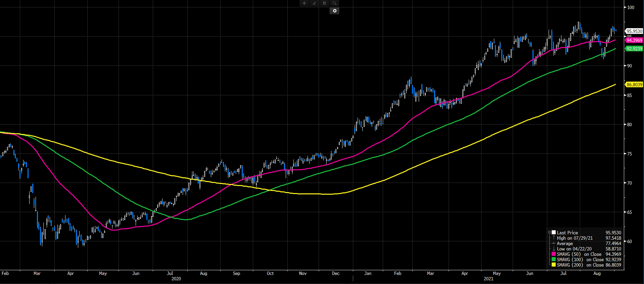The image size is (644, 284).
Task: Click the green 92.9239 axis price tag
Action: (x=634, y=49)
